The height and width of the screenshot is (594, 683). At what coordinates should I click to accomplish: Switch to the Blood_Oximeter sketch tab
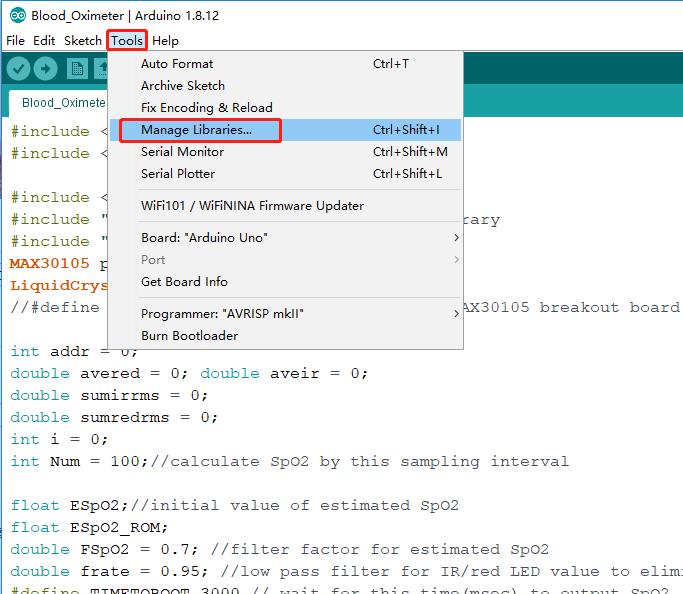(x=62, y=102)
